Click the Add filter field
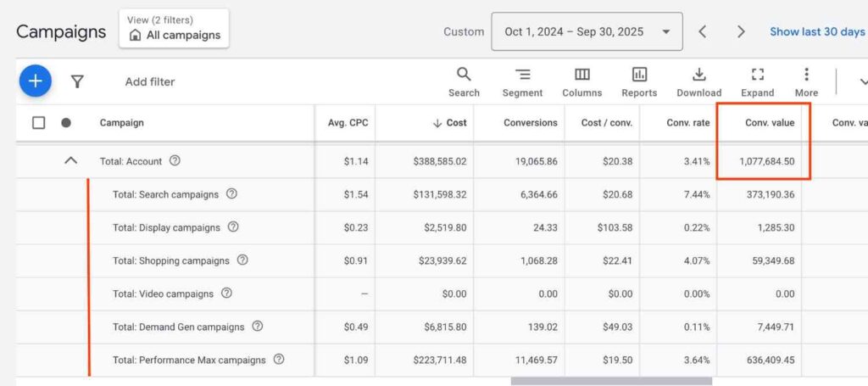 click(x=150, y=82)
